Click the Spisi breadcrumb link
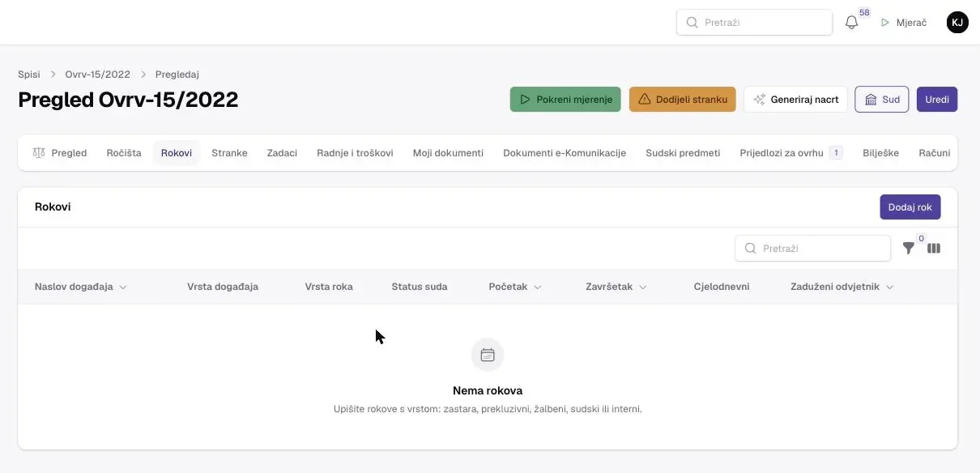The image size is (980, 473). (x=29, y=75)
